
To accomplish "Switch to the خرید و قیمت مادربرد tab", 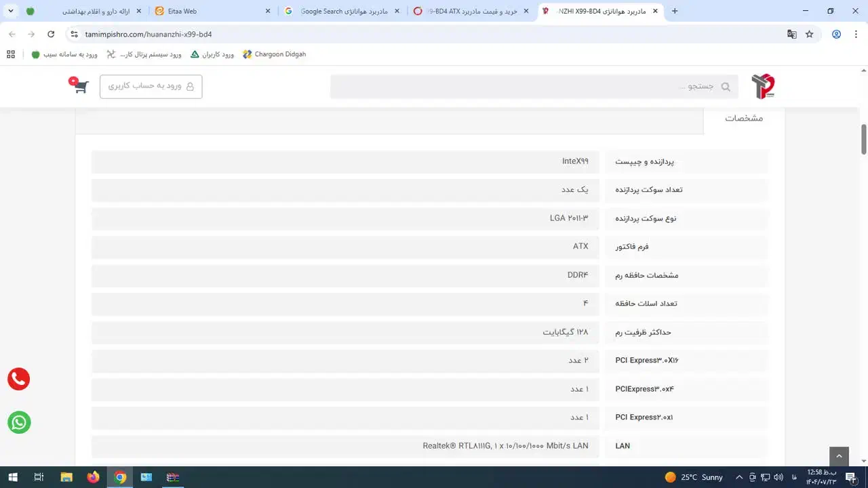I will (472, 11).
